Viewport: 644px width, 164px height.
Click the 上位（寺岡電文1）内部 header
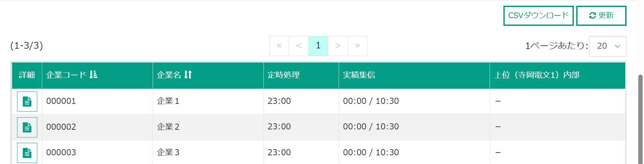coord(537,75)
